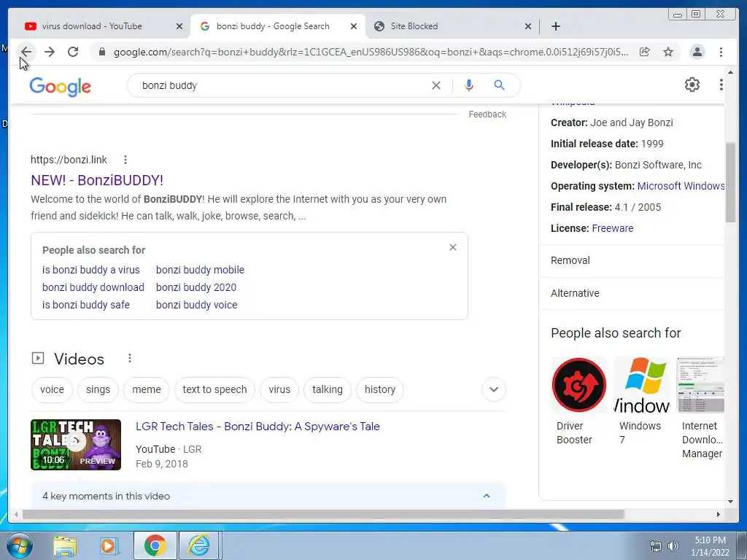Open the more options dots beside settings gear
This screenshot has width=747, height=560.
point(721,85)
